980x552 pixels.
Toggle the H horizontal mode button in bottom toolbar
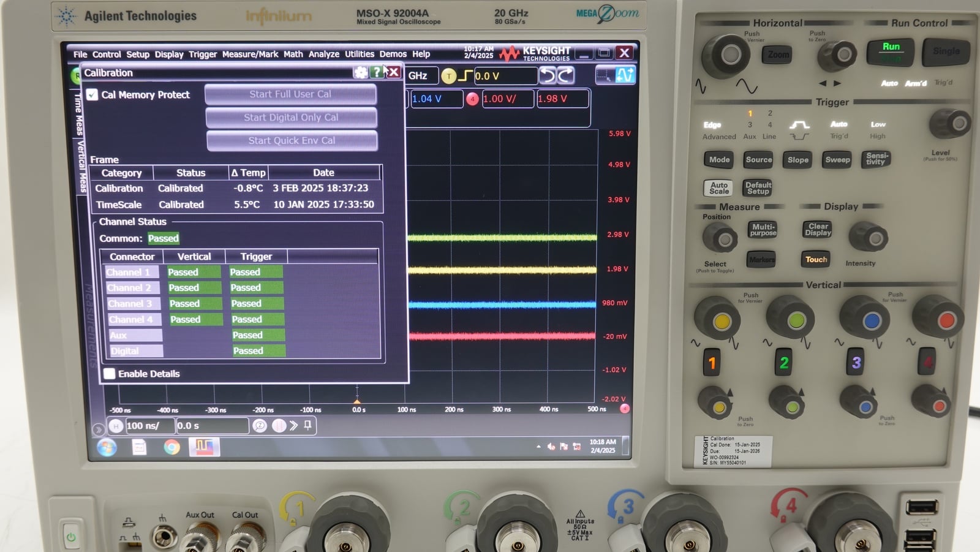click(115, 425)
